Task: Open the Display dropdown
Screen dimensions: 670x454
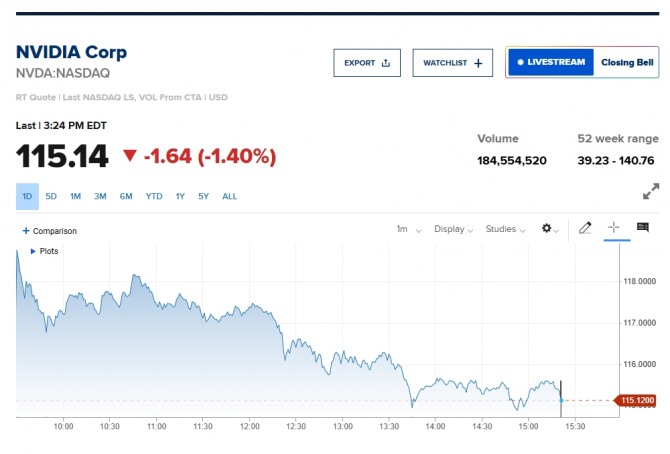Action: coord(454,229)
